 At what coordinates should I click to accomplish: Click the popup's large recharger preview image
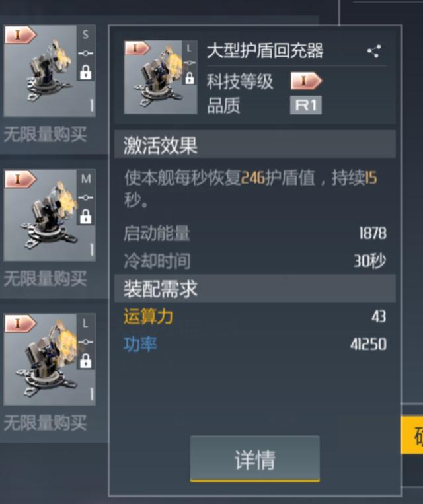(160, 77)
